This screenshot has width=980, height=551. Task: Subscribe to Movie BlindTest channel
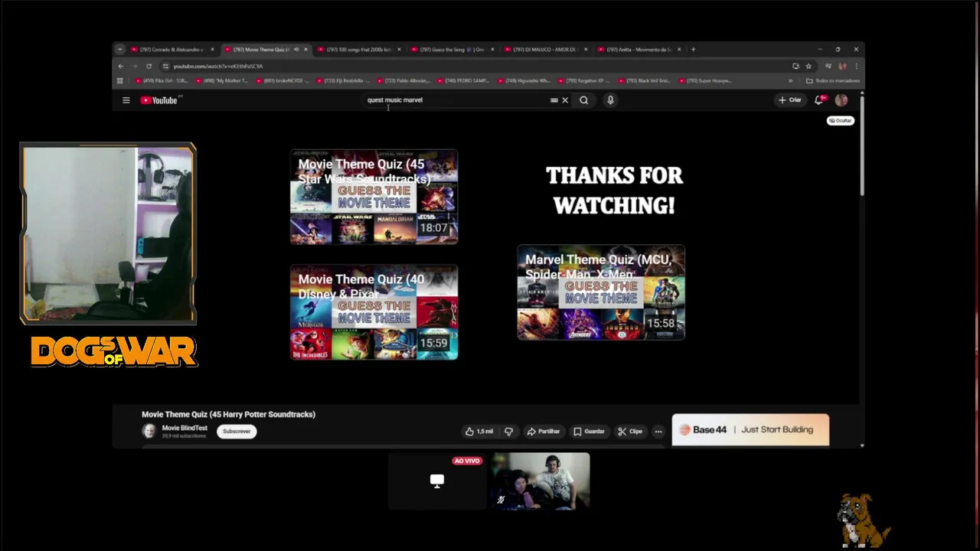[x=237, y=432]
